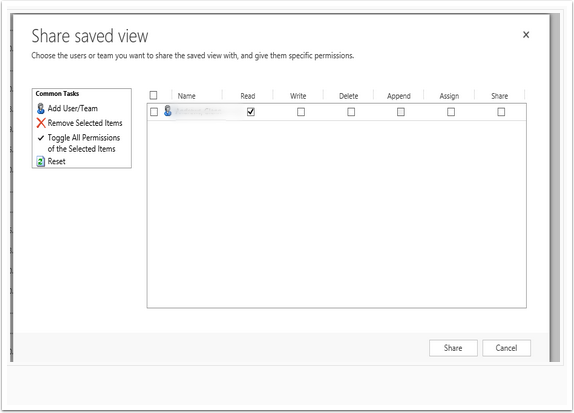This screenshot has height=413, width=574.
Task: Enable the Assign permission checkbox
Action: 451,112
